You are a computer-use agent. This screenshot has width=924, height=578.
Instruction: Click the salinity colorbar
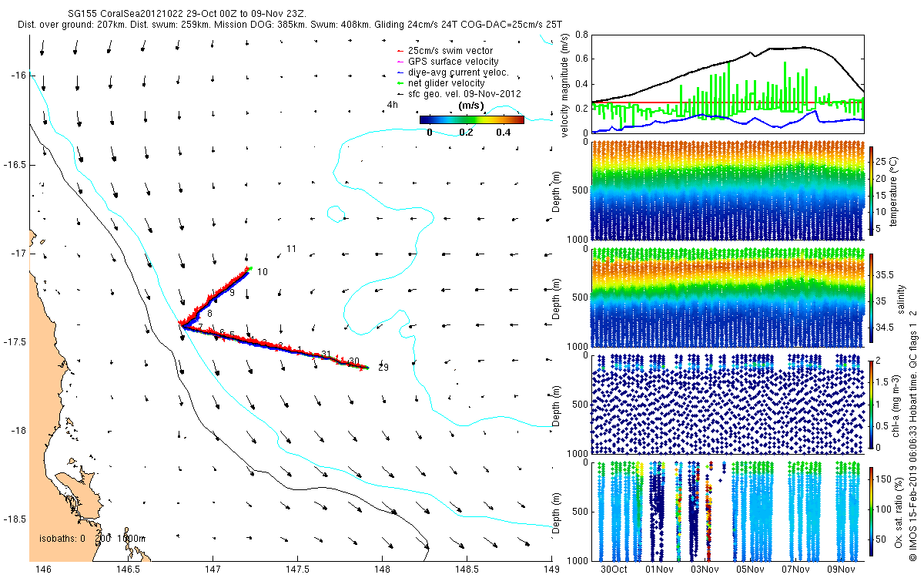coord(871,297)
